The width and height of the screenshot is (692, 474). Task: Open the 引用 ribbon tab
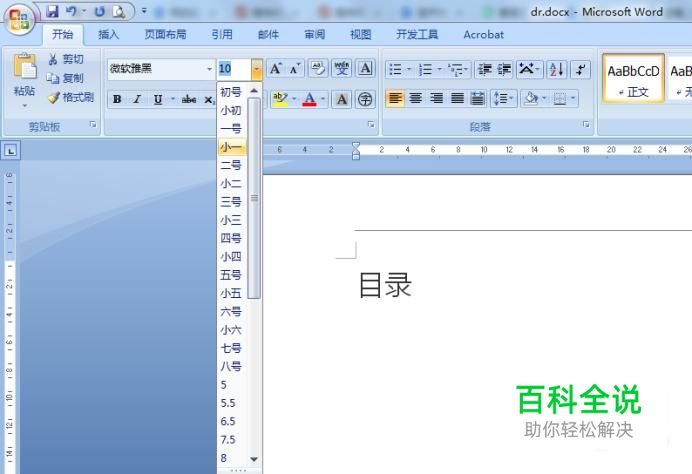[222, 34]
